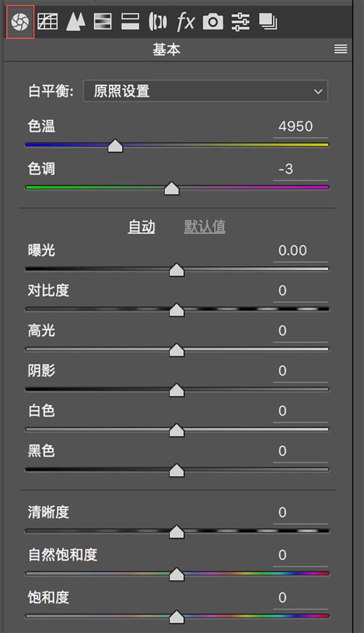This screenshot has height=633, width=364.
Task: Click the 曝光 exposure slider handle
Action: pos(175,269)
